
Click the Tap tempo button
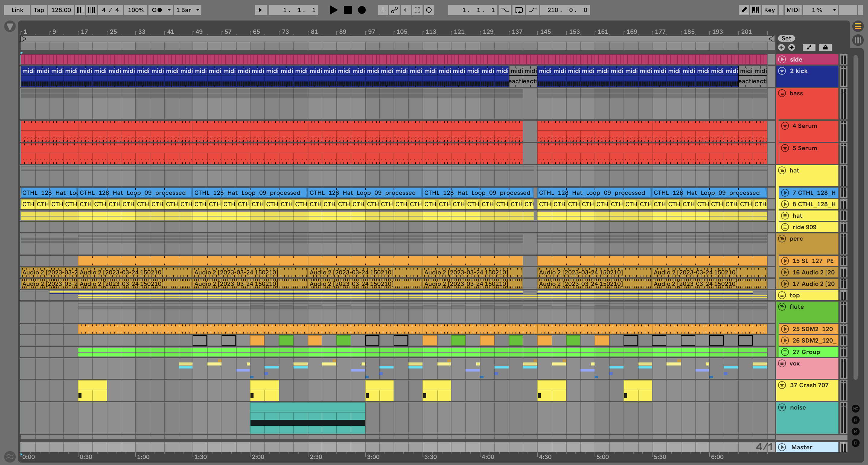[x=39, y=10]
